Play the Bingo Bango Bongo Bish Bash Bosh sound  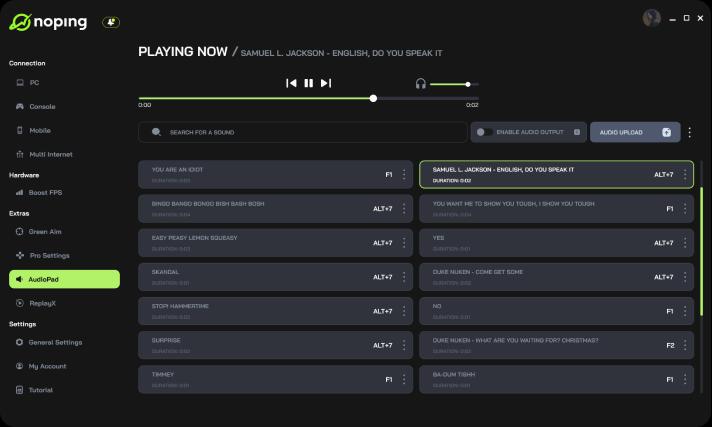(x=276, y=209)
